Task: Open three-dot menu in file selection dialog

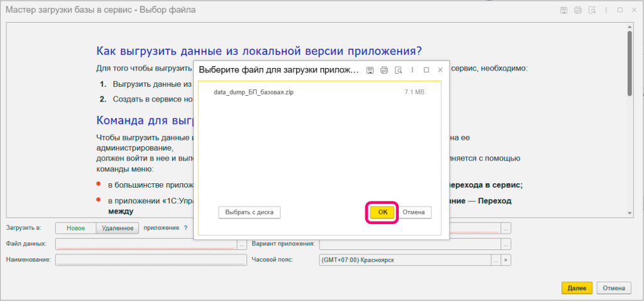Action: (412, 70)
